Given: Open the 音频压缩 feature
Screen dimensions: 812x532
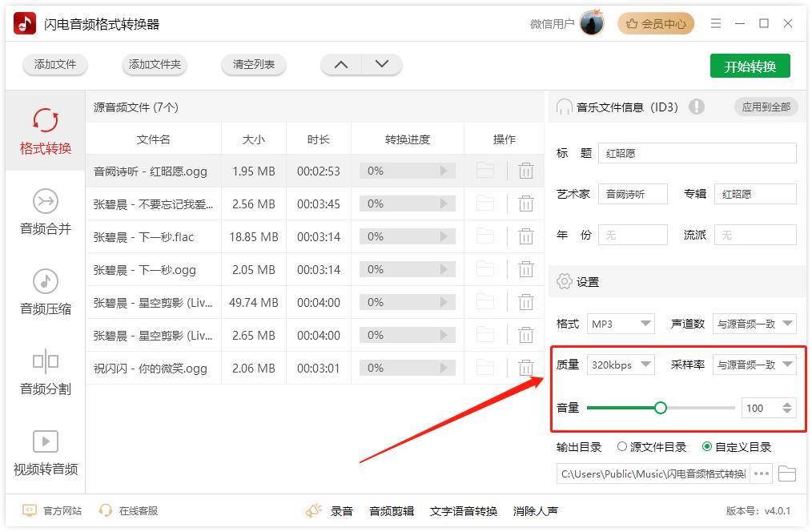Looking at the screenshot, I should (45, 292).
